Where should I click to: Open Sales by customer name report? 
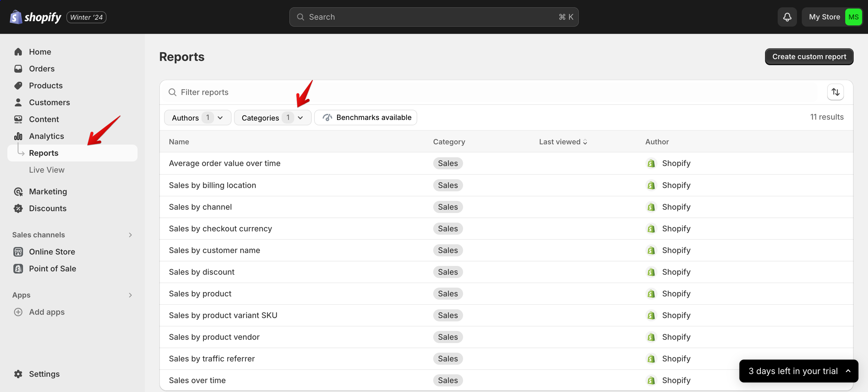pos(214,250)
